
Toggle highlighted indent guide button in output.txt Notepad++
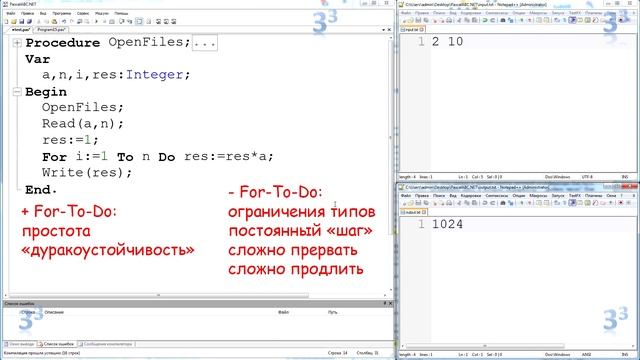pyautogui.click(x=572, y=203)
